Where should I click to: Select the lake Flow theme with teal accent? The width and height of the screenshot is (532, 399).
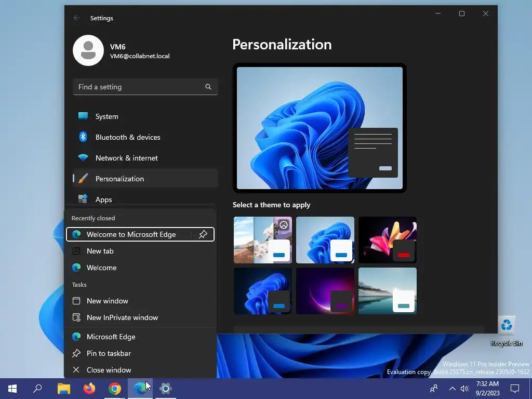(388, 291)
